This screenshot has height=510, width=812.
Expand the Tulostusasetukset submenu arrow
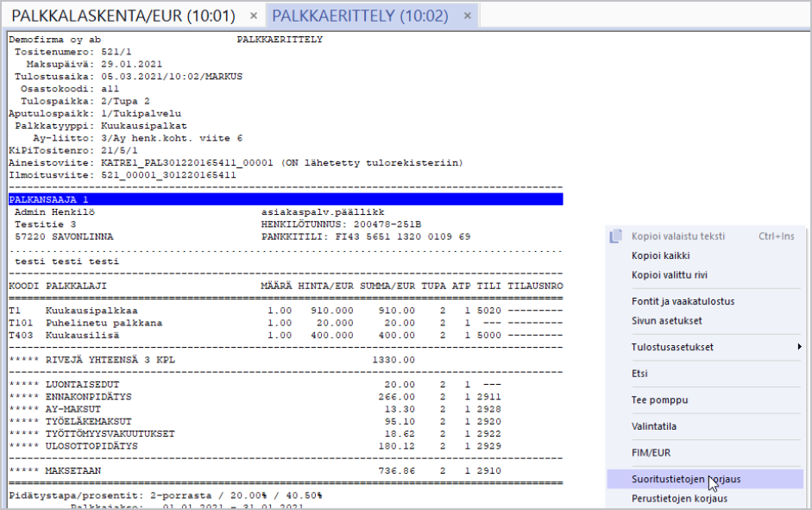[799, 347]
